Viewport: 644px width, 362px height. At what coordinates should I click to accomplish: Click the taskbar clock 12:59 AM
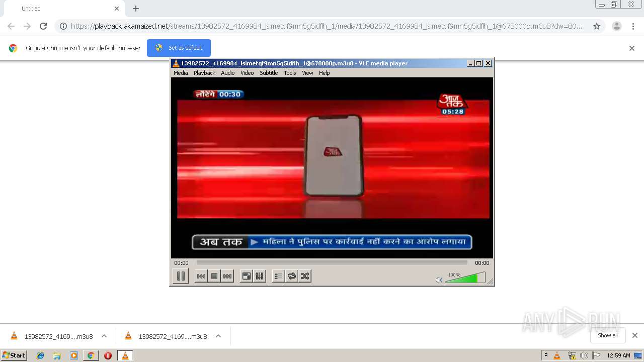(618, 355)
